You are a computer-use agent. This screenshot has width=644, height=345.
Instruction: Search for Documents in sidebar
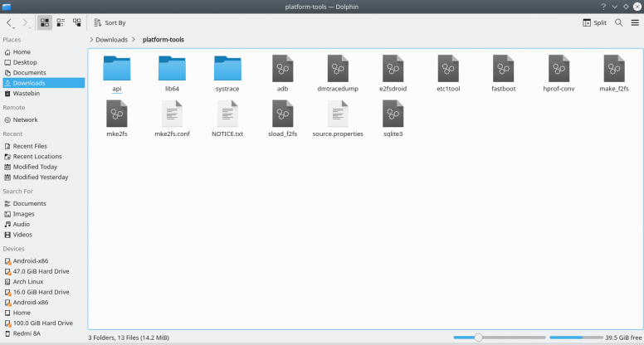(43, 203)
